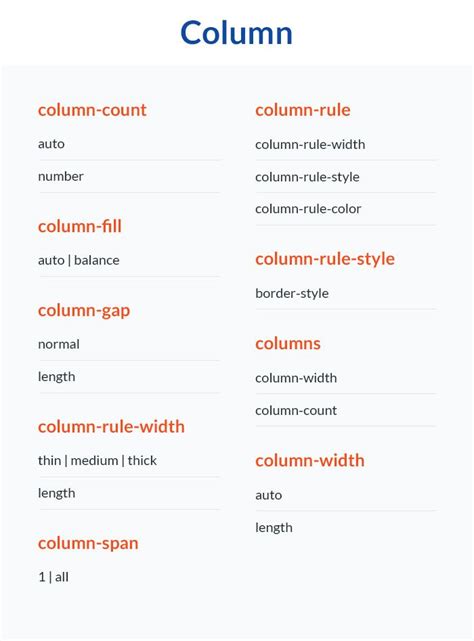Select 'border-style' value under column-rule-style
The height and width of the screenshot is (641, 474).
[x=292, y=294]
